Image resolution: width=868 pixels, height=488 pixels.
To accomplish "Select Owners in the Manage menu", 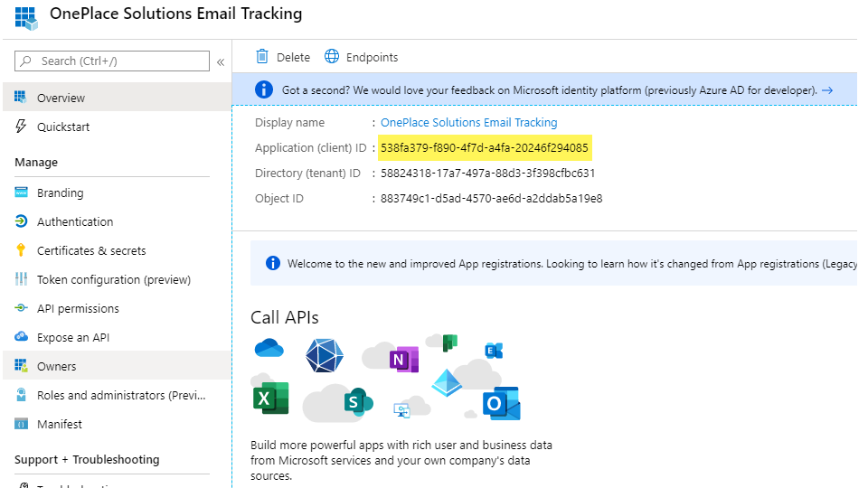I will coord(56,366).
